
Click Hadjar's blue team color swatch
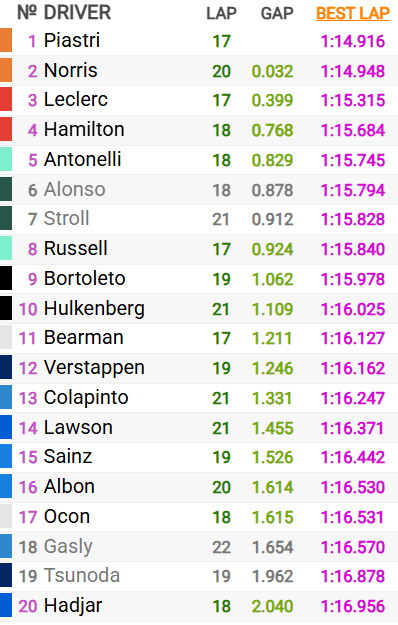pos(6,605)
